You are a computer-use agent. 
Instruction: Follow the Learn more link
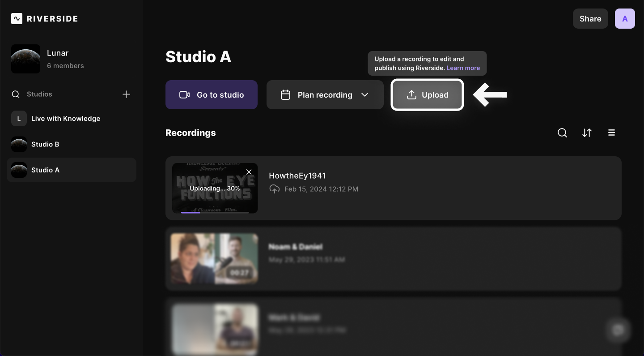(463, 68)
